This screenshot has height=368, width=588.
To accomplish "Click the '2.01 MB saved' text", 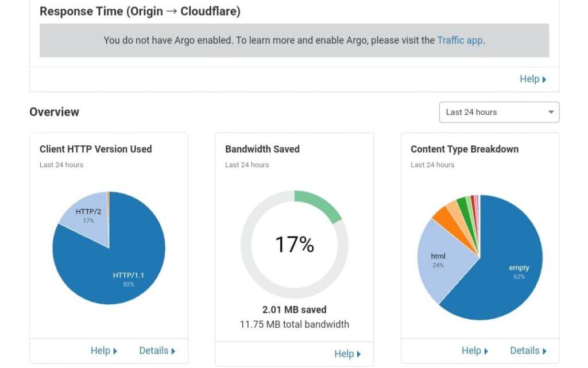I will [x=295, y=309].
